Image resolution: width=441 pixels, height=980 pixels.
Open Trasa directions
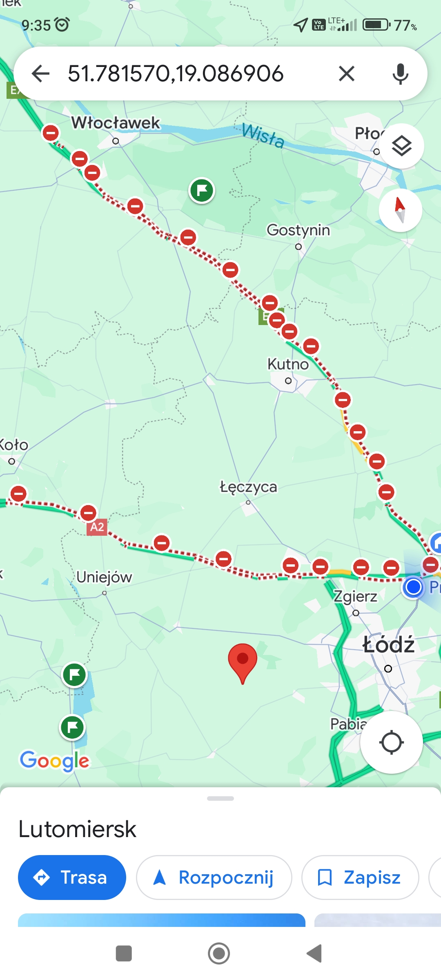coord(72,877)
